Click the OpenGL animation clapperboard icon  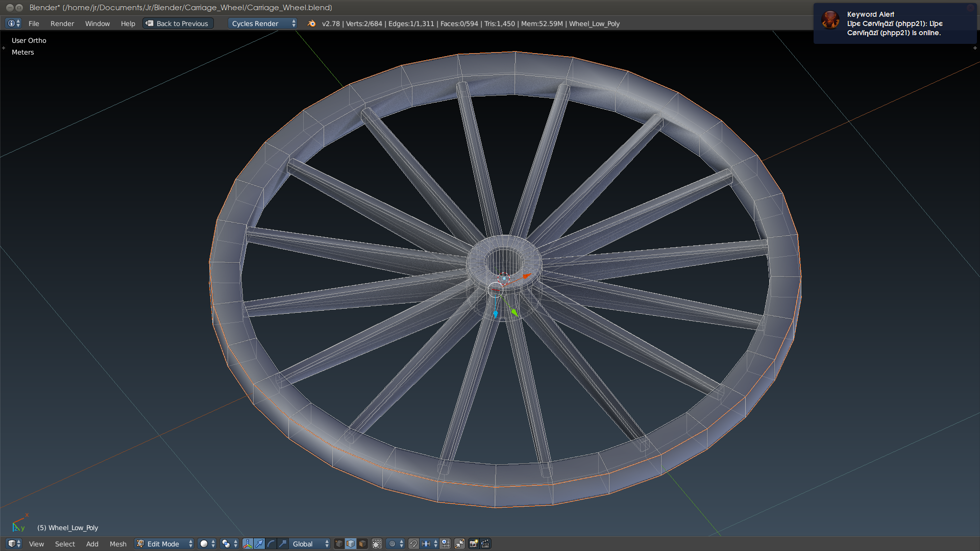pyautogui.click(x=485, y=544)
